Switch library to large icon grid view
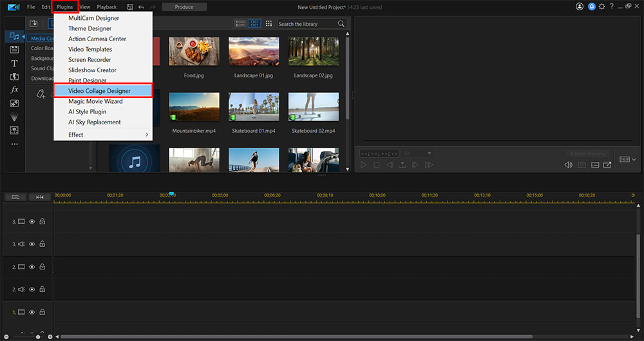Image resolution: width=644 pixels, height=341 pixels. coord(254,24)
